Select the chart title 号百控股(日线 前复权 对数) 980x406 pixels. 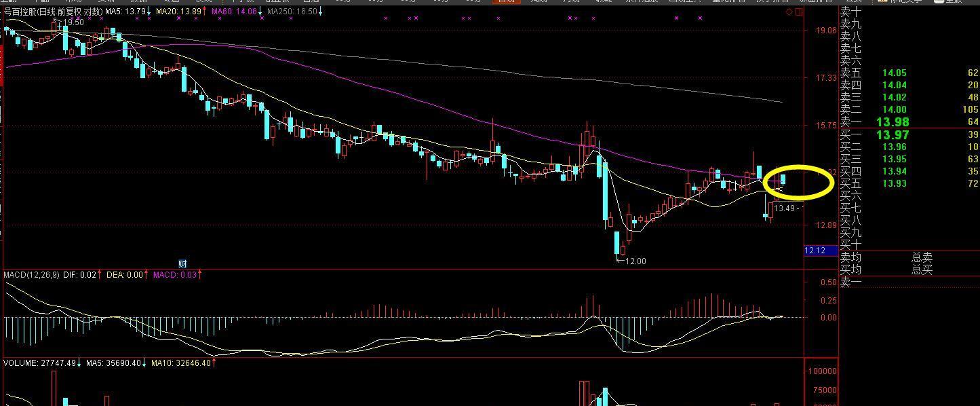(x=53, y=12)
